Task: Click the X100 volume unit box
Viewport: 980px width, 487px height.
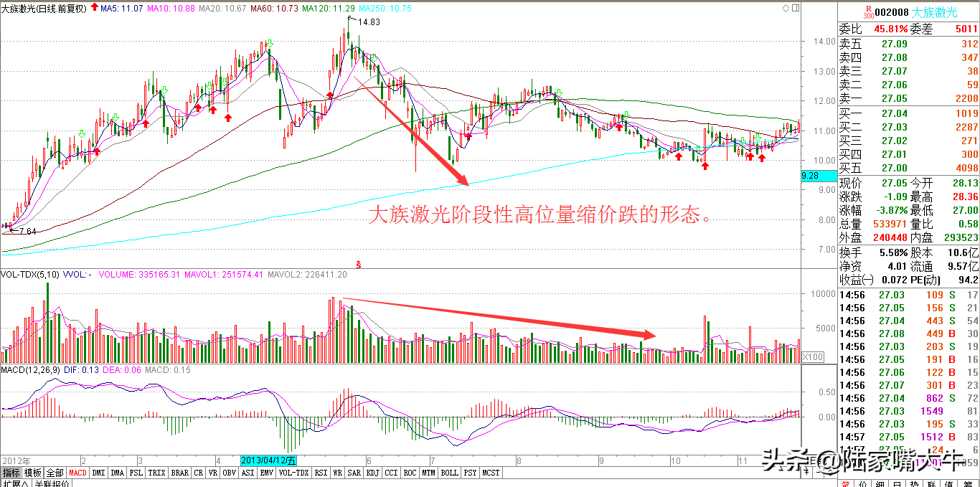Action: point(813,356)
